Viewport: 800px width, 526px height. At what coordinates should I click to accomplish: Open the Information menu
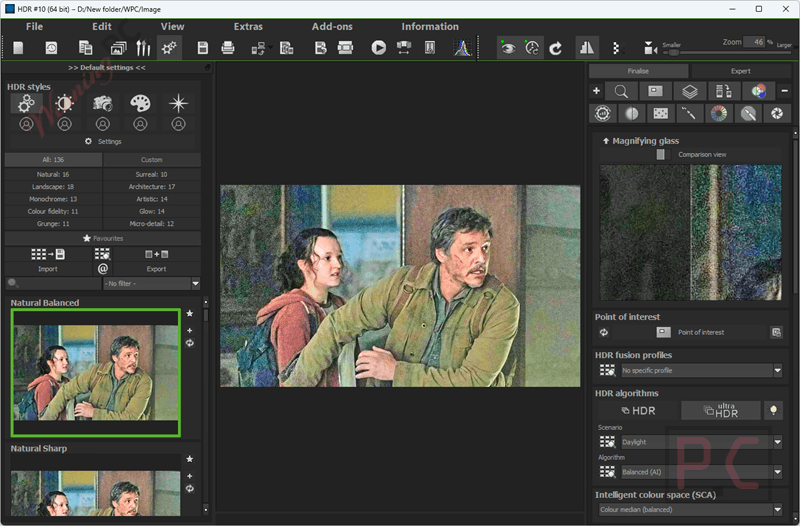click(430, 27)
